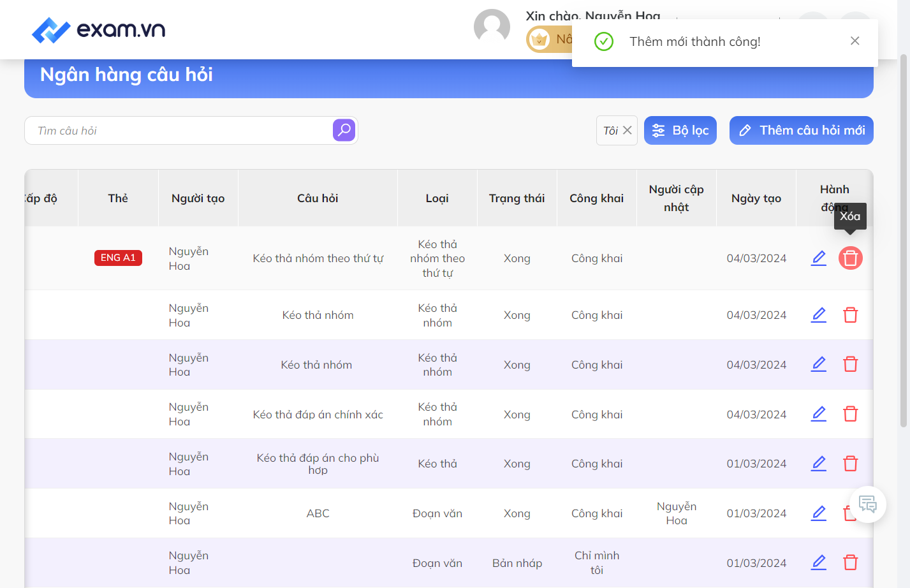The image size is (910, 588).
Task: Open the chat support bubble icon
Action: click(868, 504)
